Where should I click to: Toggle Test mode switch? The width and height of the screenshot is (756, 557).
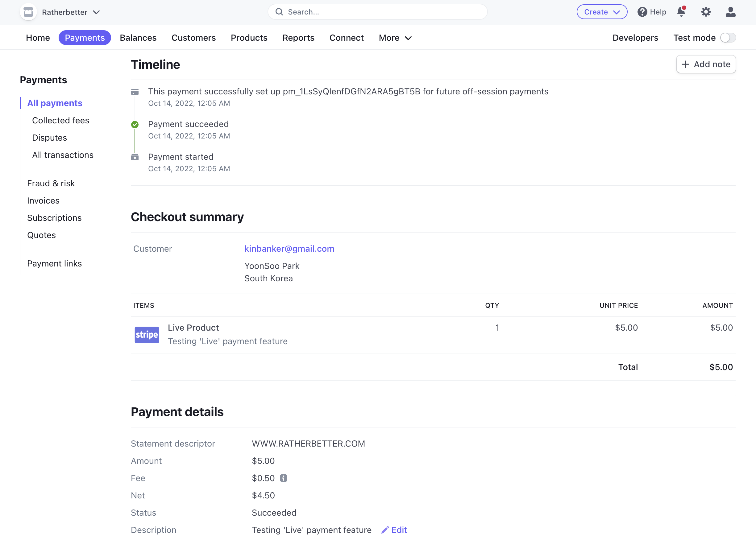click(728, 38)
